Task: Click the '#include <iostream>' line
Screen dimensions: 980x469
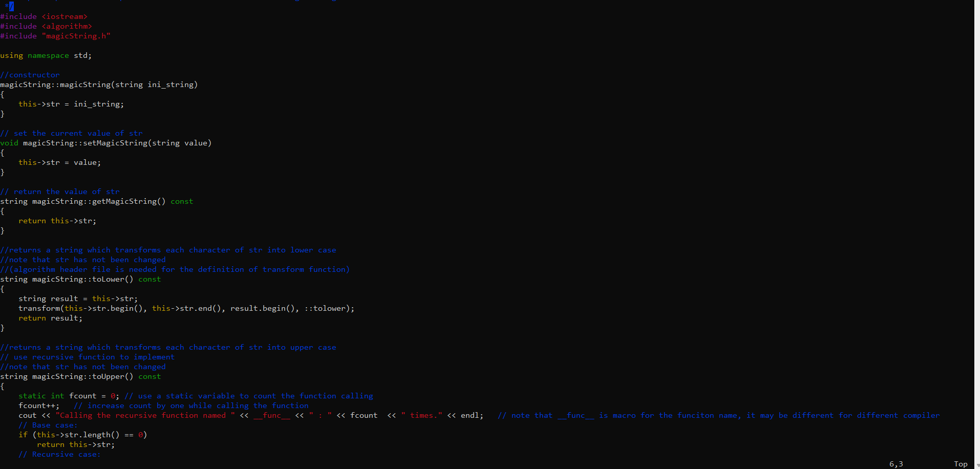Action: pos(44,16)
